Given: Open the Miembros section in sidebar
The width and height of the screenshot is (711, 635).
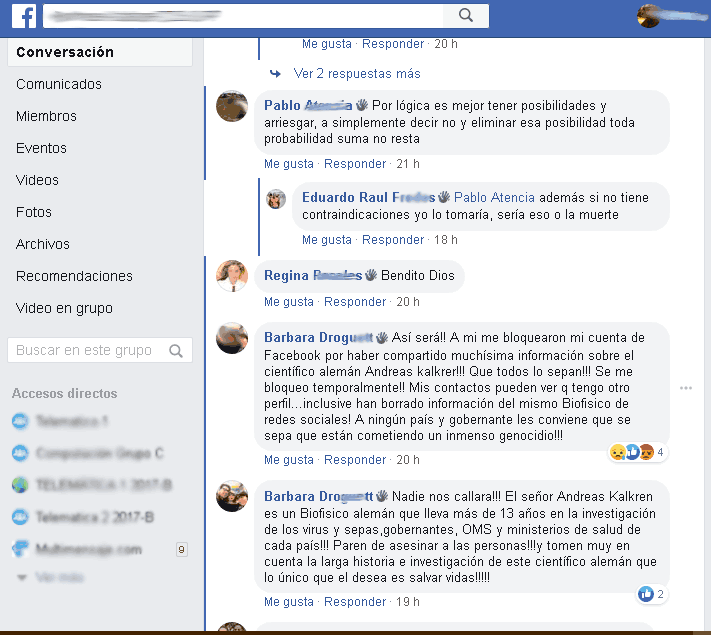Looking at the screenshot, I should click(x=46, y=116).
